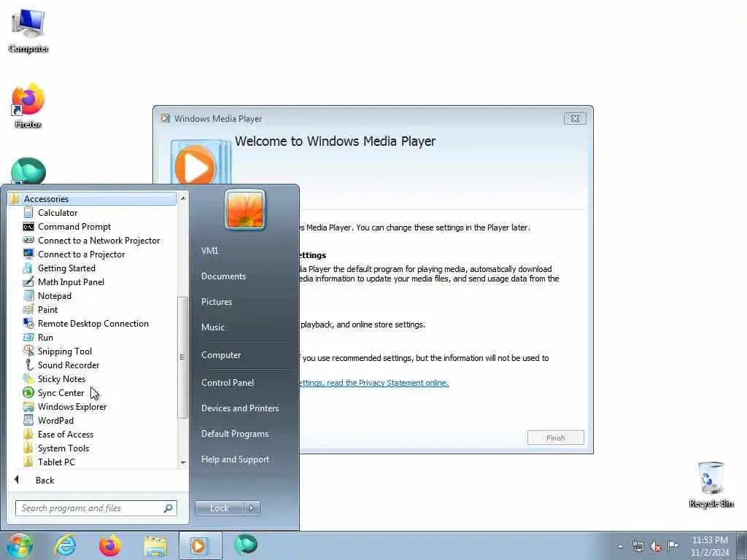Launch Sticky Notes
747x560 pixels.
[x=61, y=378]
